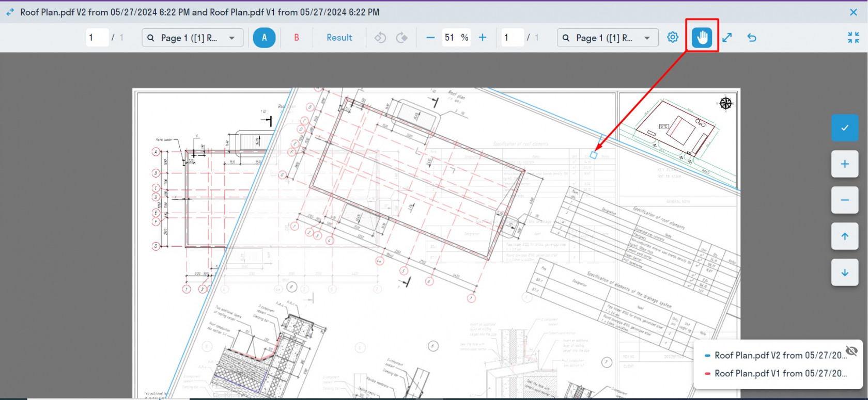
Task: Select the diagonal resize arrows tool
Action: [x=727, y=37]
